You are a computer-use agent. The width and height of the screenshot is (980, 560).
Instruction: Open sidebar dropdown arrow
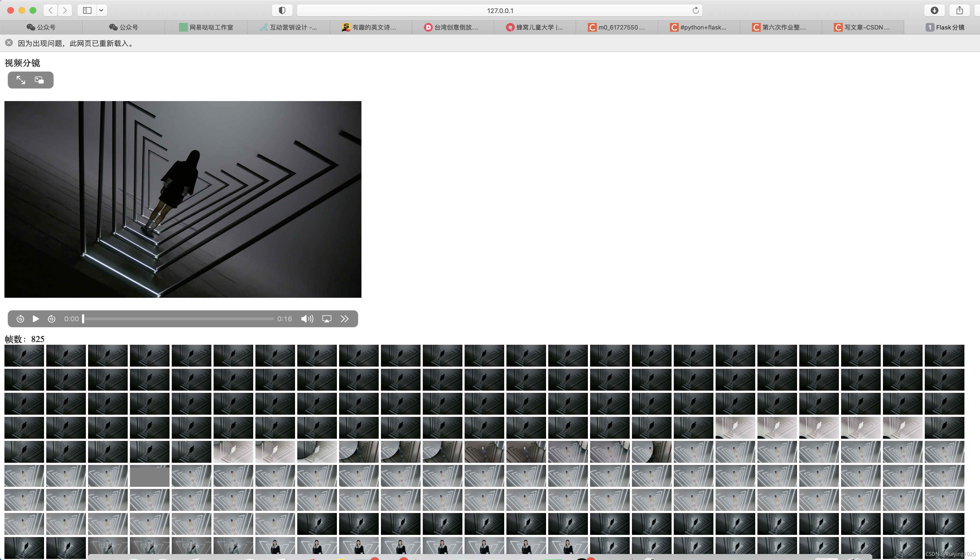(101, 10)
